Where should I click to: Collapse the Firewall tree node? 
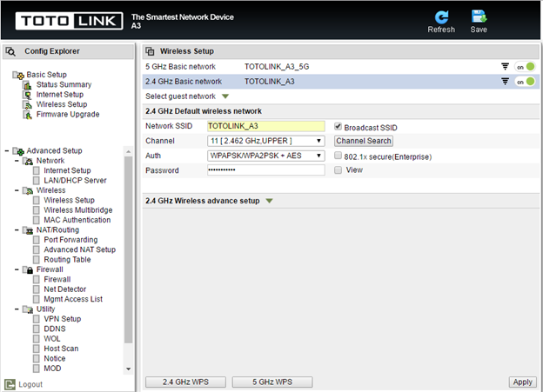[17, 269]
